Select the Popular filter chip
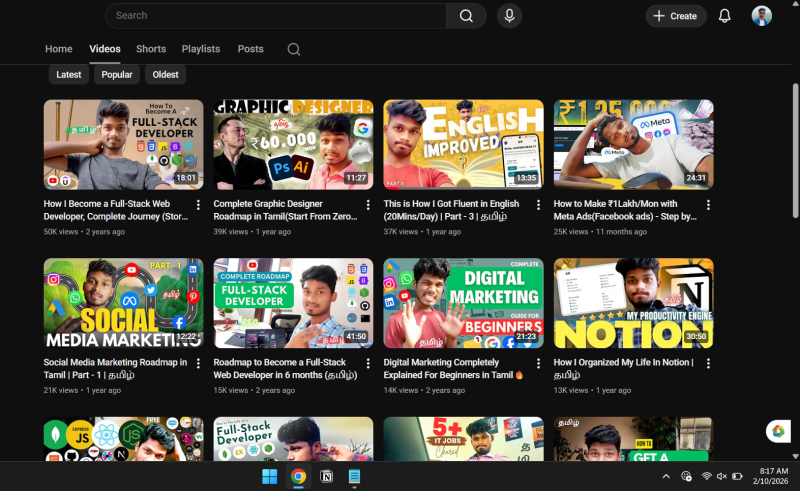The height and width of the screenshot is (491, 800). click(x=117, y=75)
